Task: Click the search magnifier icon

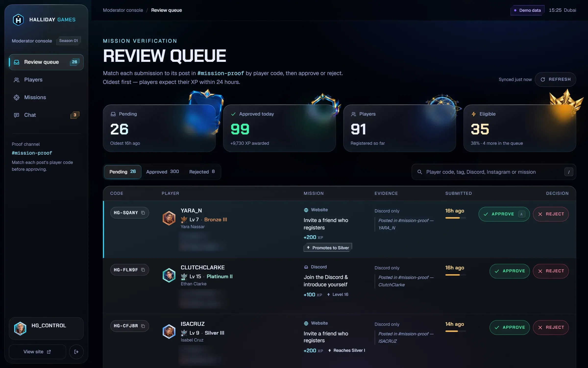Action: [420, 172]
